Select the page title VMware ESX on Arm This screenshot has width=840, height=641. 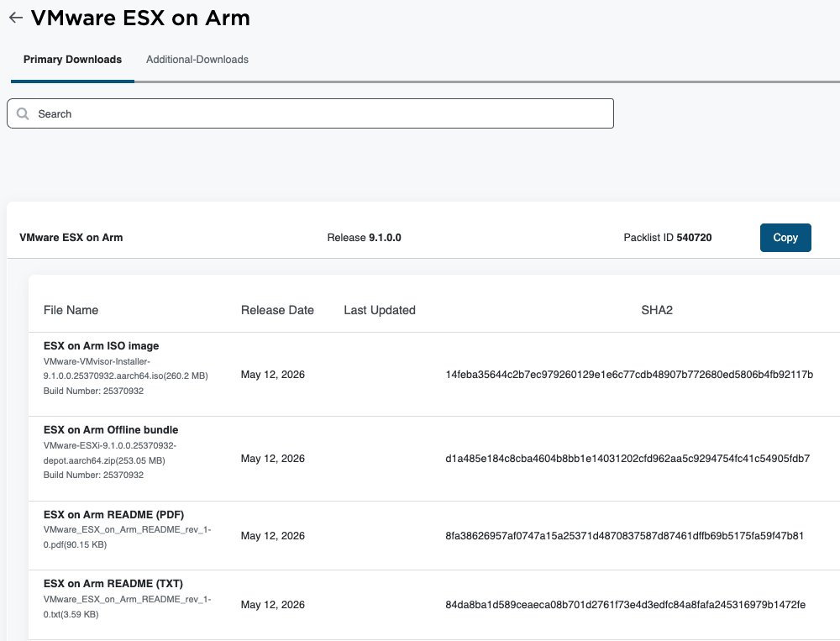coord(140,18)
